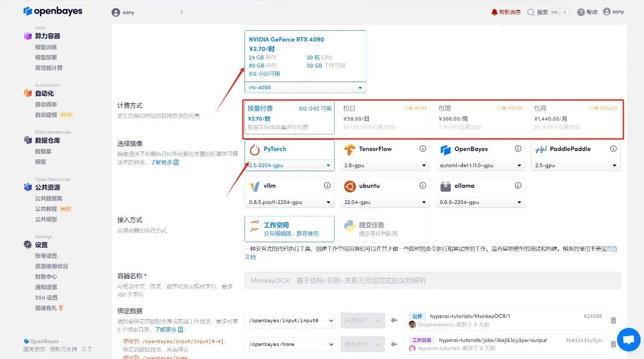644x359 pixels.
Task: Click the TensorFlow info icon
Action: point(423,149)
